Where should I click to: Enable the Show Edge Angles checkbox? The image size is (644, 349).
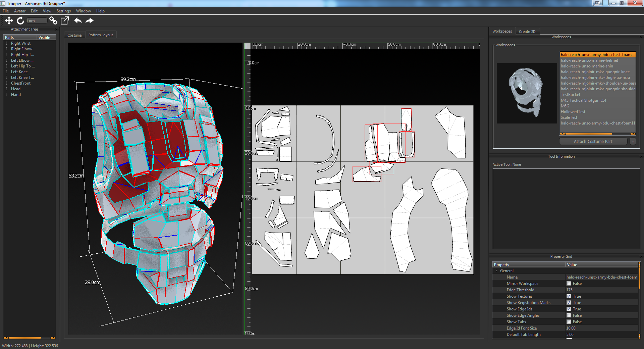(569, 315)
